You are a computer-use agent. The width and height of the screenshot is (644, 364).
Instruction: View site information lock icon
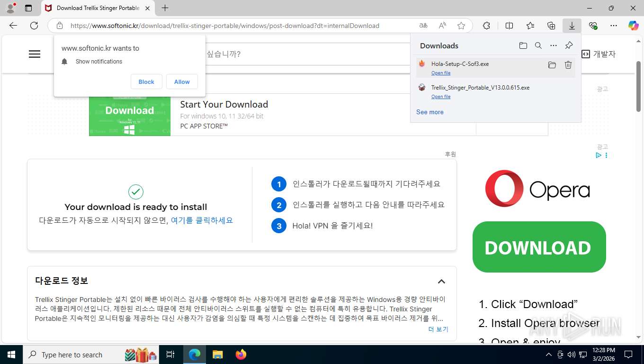point(60,26)
